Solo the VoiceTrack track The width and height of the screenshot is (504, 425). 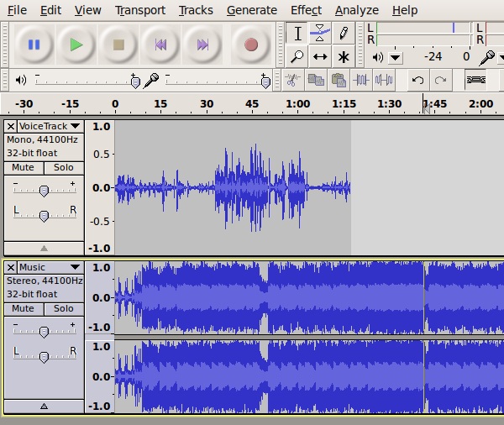tap(64, 167)
